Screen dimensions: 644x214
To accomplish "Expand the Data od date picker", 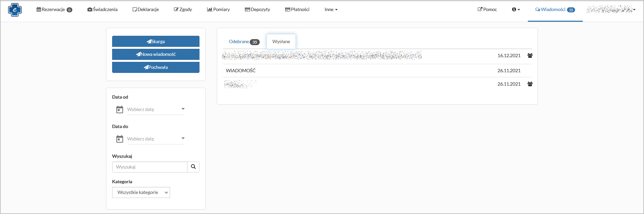I will pyautogui.click(x=183, y=109).
